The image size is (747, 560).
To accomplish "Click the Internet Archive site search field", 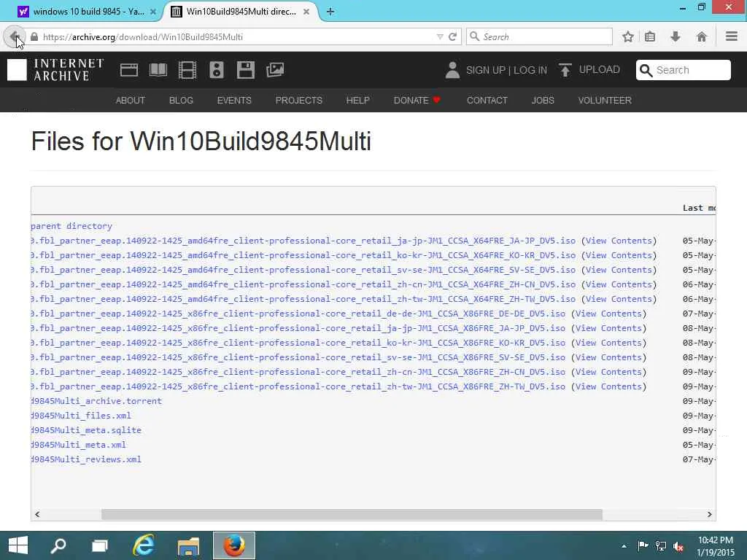I will 683,70.
